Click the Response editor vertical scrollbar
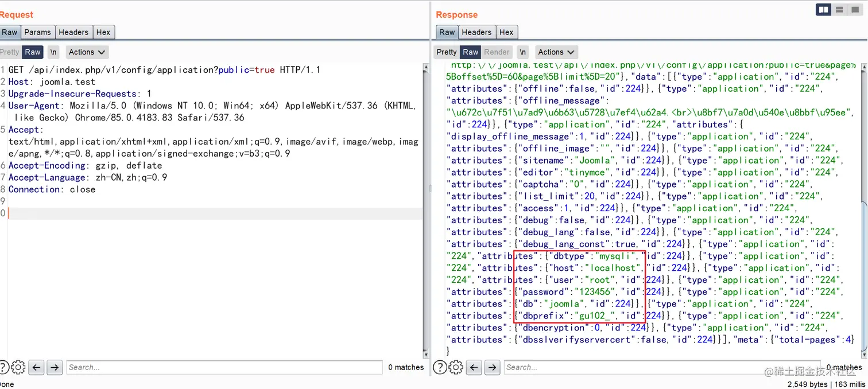Screen dimensions: 868x389 [864, 210]
